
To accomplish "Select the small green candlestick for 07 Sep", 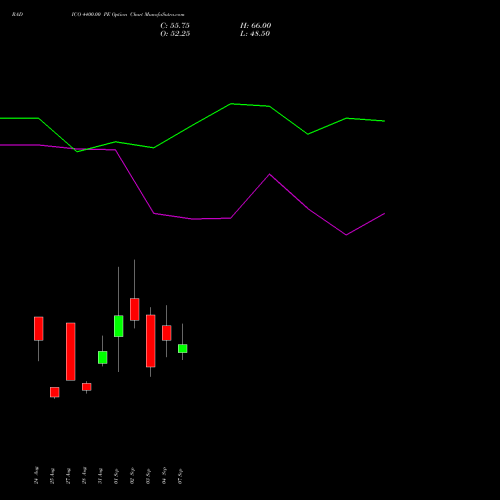I will point(183,349).
